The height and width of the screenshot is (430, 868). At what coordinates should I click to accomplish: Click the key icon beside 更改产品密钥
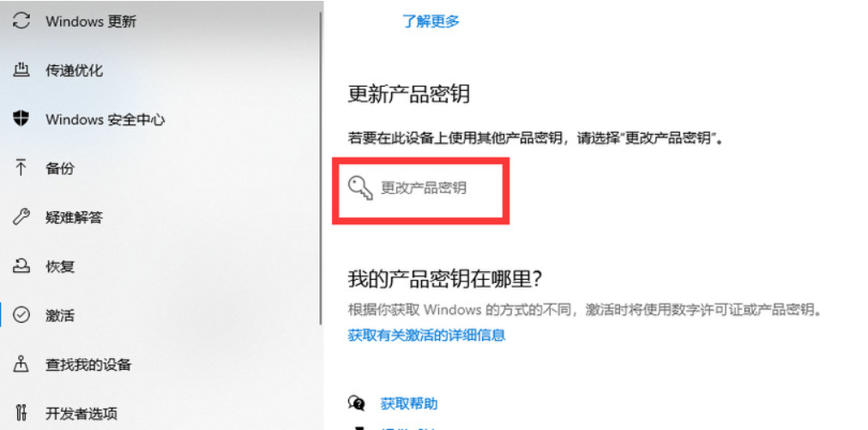[360, 189]
